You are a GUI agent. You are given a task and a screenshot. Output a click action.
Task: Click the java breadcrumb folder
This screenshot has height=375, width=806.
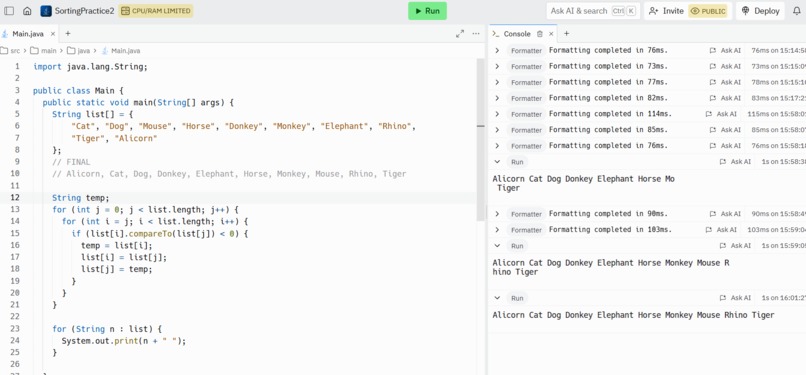pos(78,51)
